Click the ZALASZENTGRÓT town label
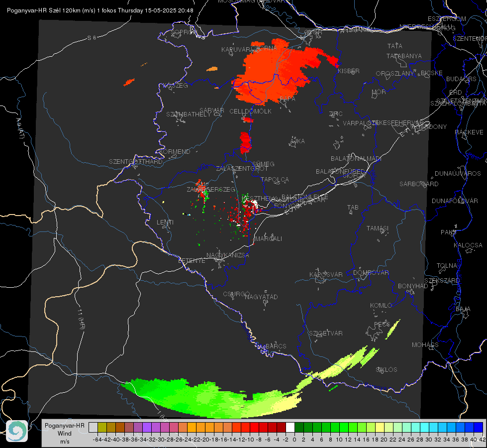Screen dimensions: 487x448 pos(242,169)
